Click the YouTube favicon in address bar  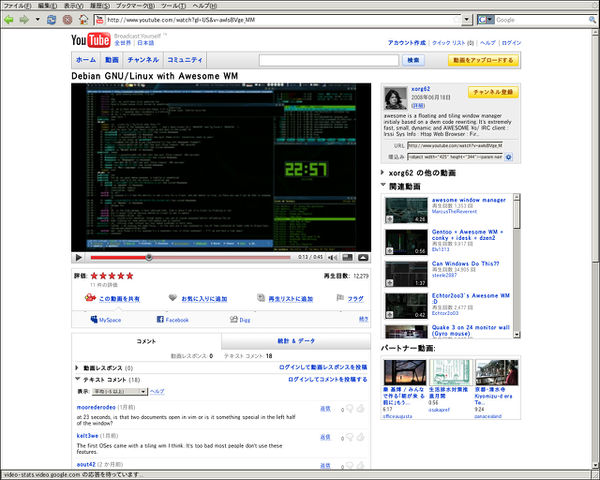[x=100, y=20]
